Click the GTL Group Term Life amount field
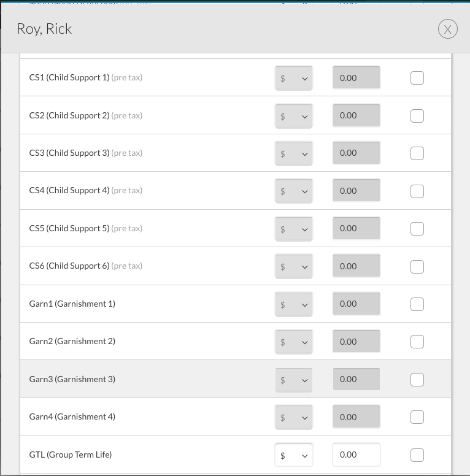 (x=356, y=455)
